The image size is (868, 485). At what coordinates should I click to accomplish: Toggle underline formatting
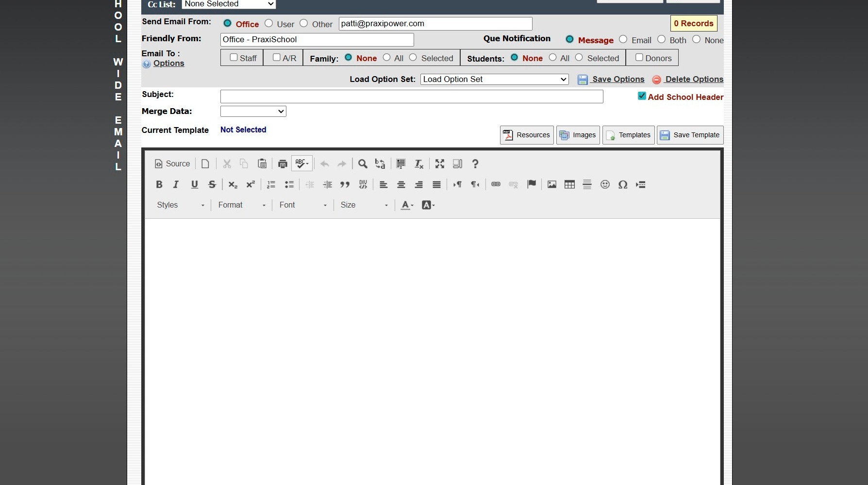[x=194, y=184]
